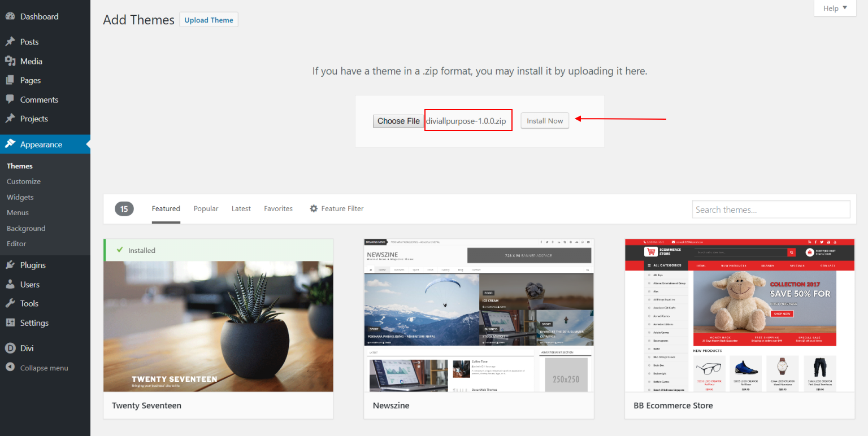Click the Divi circular D icon

coord(10,348)
